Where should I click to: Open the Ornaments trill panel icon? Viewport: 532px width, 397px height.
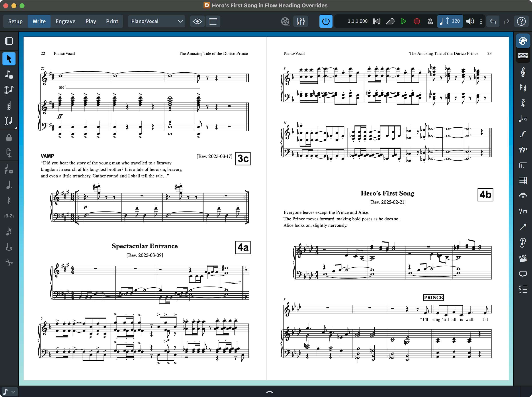pos(523,150)
